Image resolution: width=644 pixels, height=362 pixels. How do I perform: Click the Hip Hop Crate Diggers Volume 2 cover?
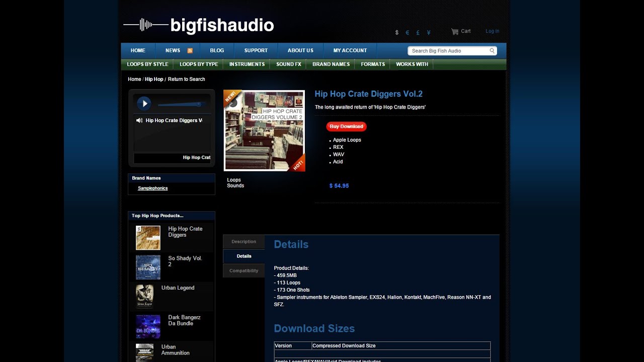click(x=264, y=131)
